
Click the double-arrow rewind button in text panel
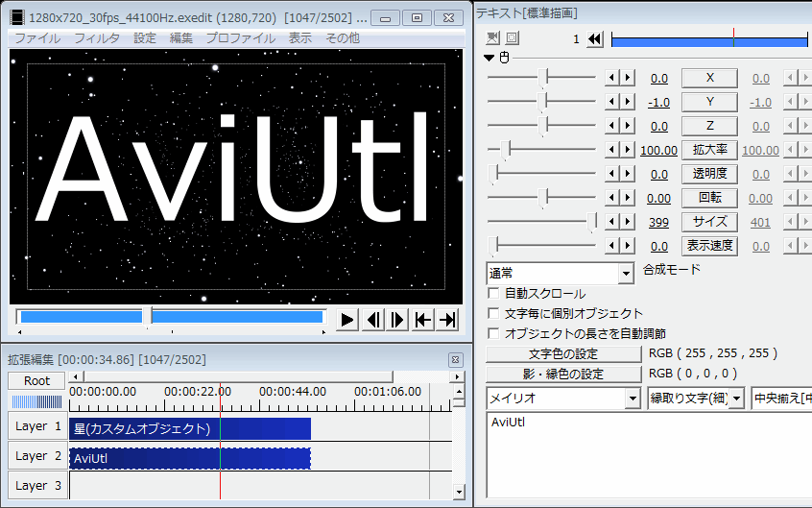pos(595,39)
